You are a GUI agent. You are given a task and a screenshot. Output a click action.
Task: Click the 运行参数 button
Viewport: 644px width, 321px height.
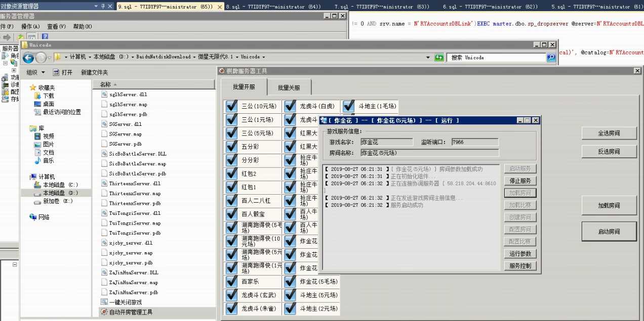point(520,254)
